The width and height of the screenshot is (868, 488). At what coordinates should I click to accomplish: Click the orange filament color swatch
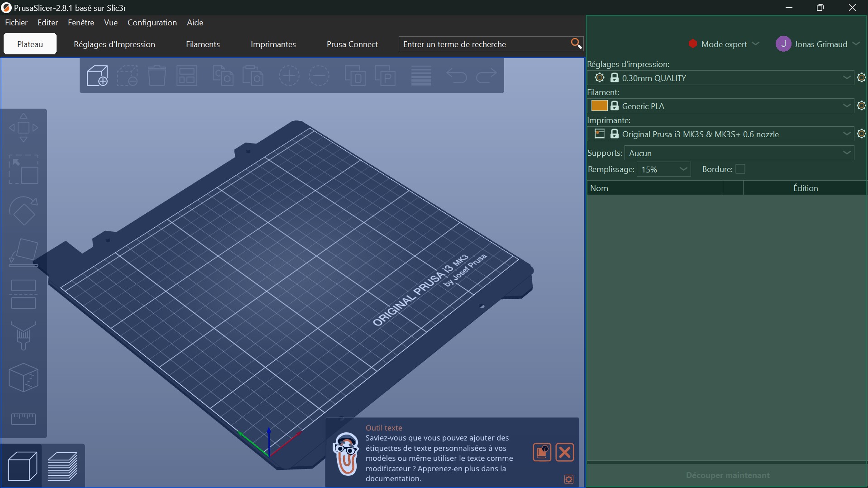(599, 105)
